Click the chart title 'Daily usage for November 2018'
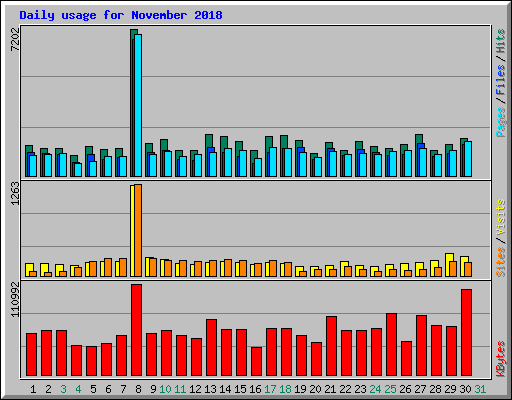The height and width of the screenshot is (400, 512). tap(121, 15)
